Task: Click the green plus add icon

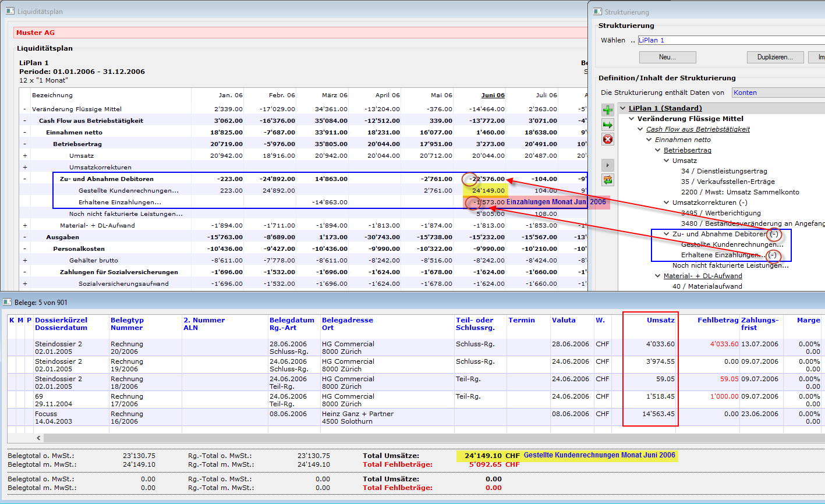Action: tap(608, 109)
